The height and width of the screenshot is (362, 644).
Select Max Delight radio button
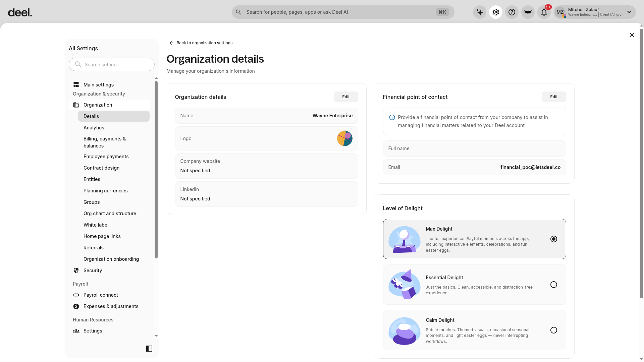pos(554,239)
